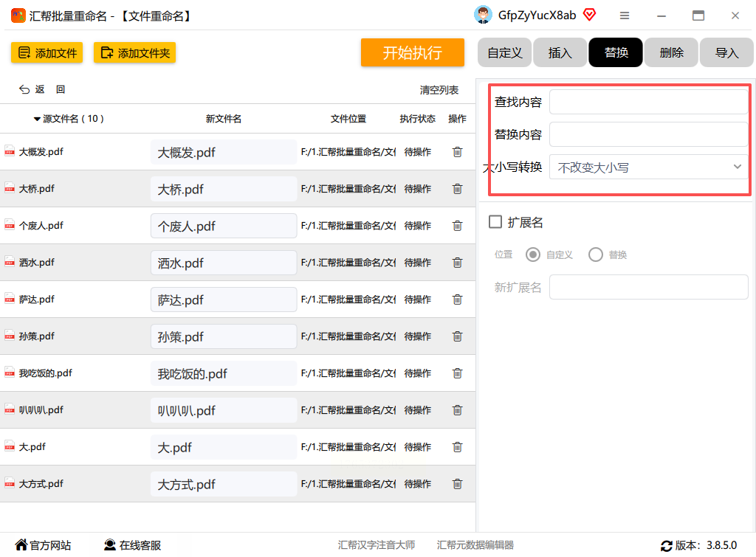Click trash icon for 大方式.pdf row
The width and height of the screenshot is (756, 557).
pyautogui.click(x=457, y=484)
